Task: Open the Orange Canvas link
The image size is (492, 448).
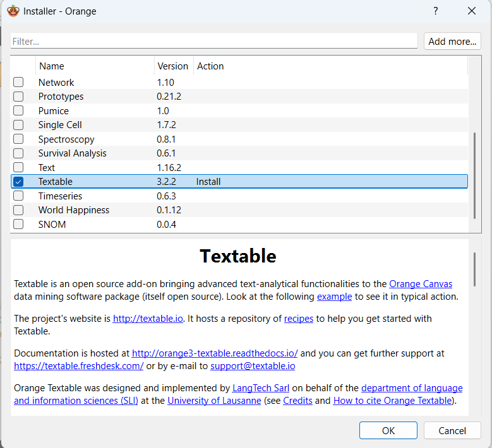Action: coord(421,284)
